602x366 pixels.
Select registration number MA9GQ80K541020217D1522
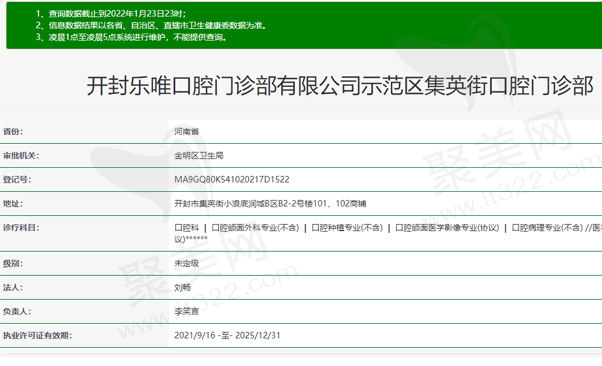click(x=232, y=179)
